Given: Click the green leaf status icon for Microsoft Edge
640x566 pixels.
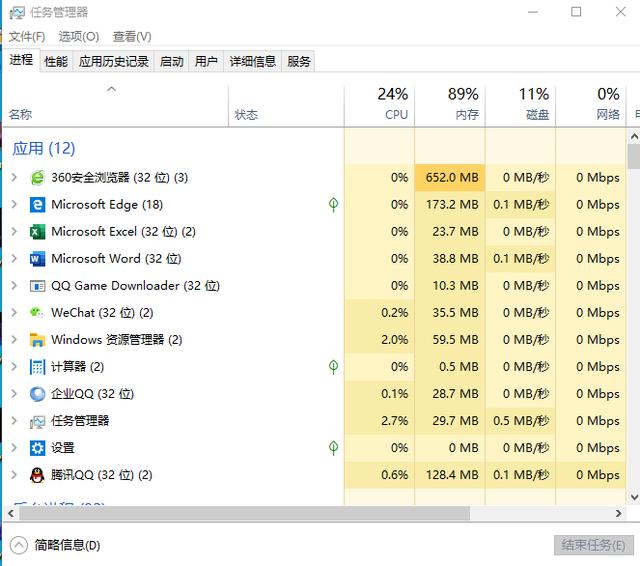Looking at the screenshot, I should pos(333,204).
